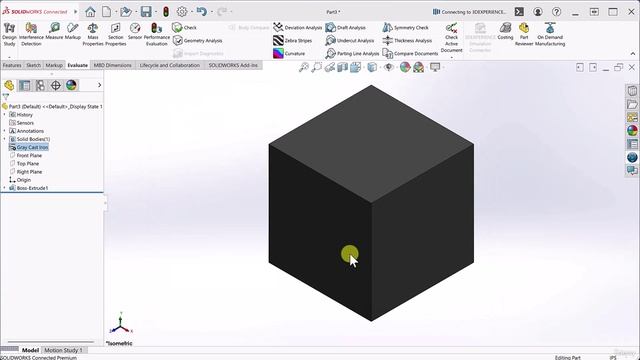640x360 pixels.
Task: Run Interference Detection
Action: (31, 34)
